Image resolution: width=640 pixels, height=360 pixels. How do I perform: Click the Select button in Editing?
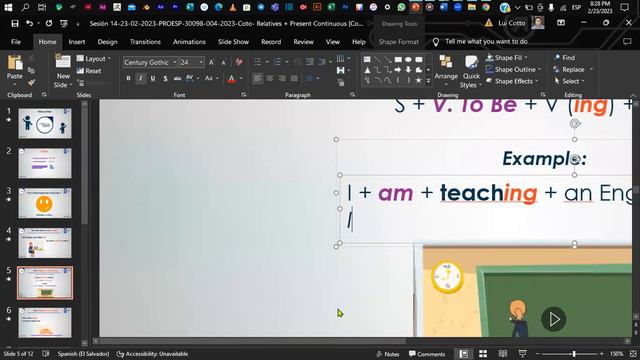click(569, 81)
